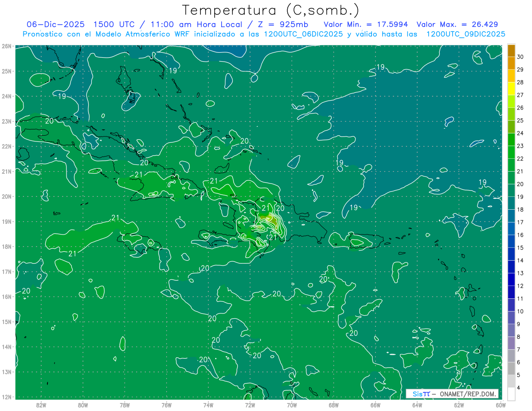The image size is (532, 411).
Task: Click the color scale value '15'
Action: pos(520,247)
